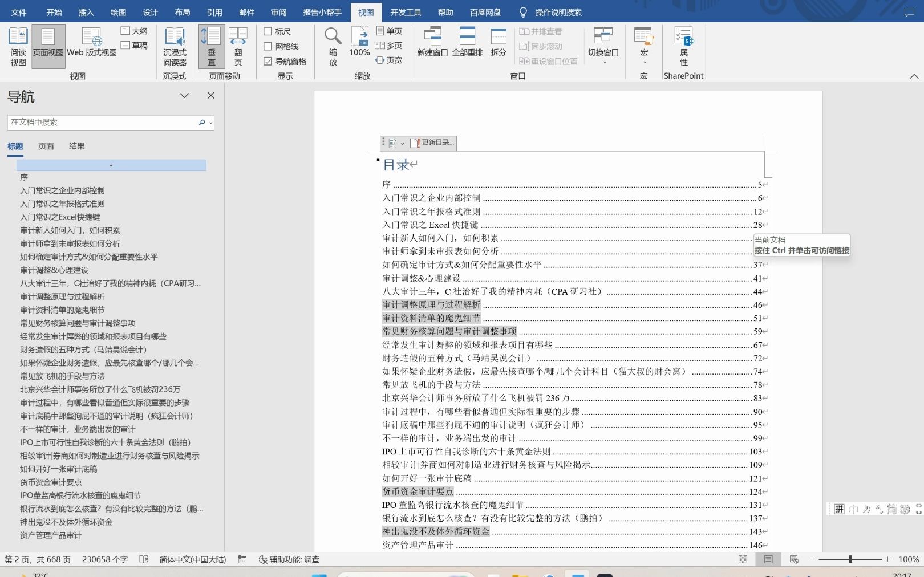Switch to Print layout from status bar
The height and width of the screenshot is (577, 924).
[x=768, y=559]
